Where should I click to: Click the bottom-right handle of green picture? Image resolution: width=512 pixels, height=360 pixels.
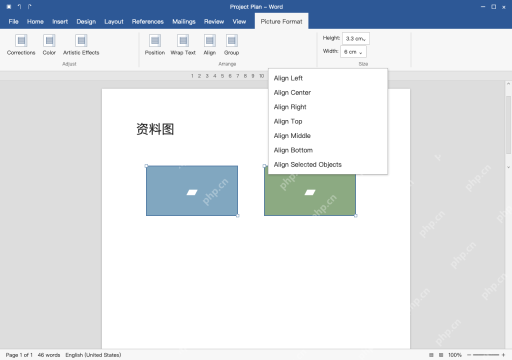click(x=356, y=216)
